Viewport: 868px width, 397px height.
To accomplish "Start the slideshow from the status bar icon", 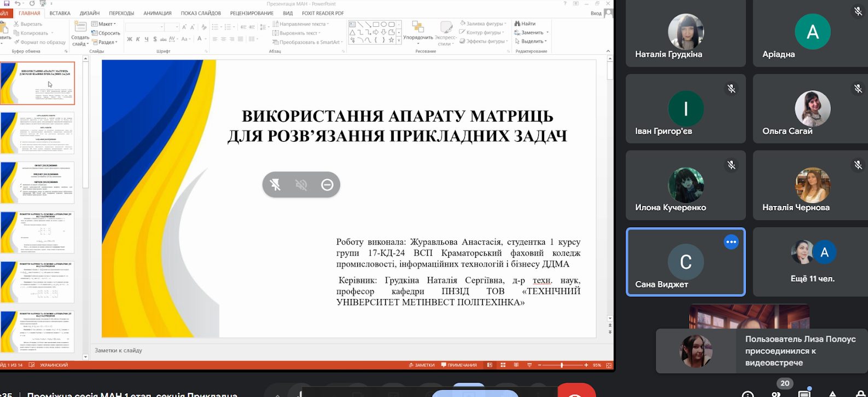I will click(529, 365).
